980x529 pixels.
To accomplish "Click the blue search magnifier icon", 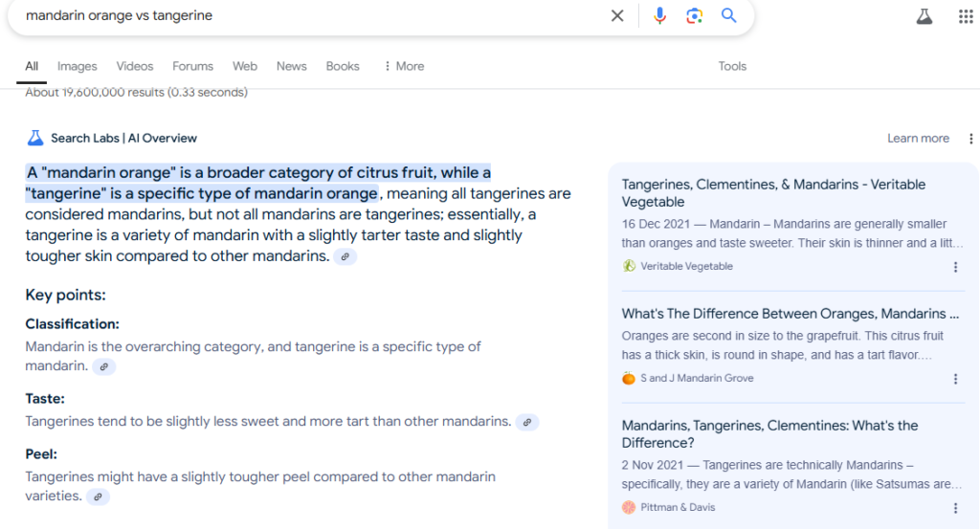I will (729, 15).
